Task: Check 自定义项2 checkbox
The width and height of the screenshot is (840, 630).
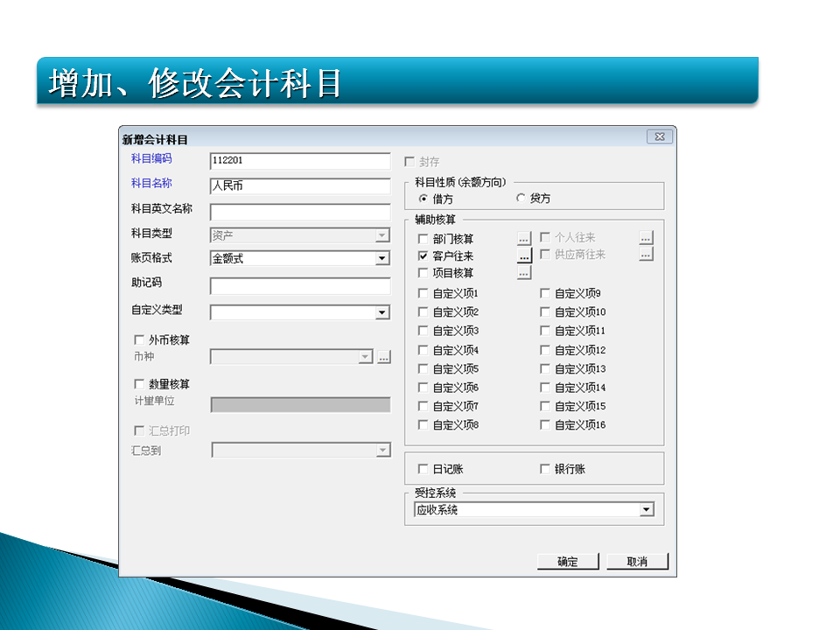Action: point(423,311)
